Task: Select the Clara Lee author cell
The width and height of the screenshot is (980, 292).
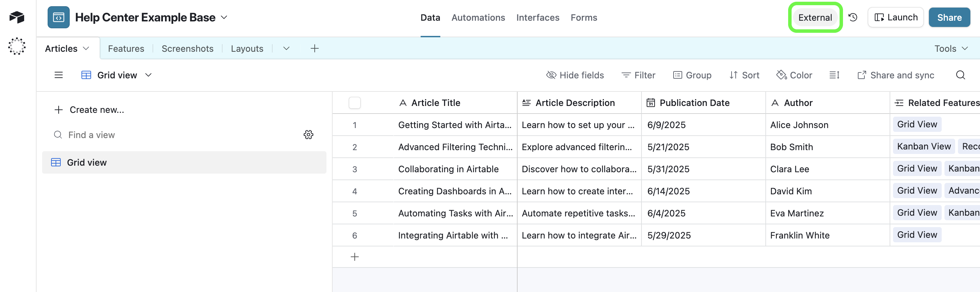Action: pos(827,169)
